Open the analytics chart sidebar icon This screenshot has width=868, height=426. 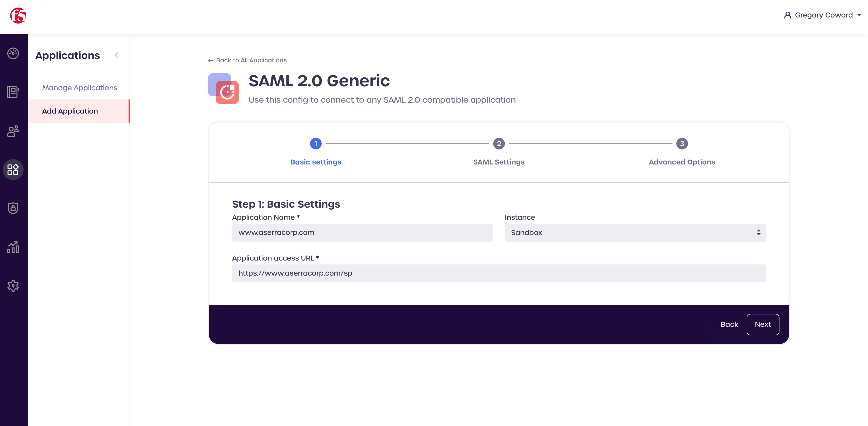pos(13,247)
